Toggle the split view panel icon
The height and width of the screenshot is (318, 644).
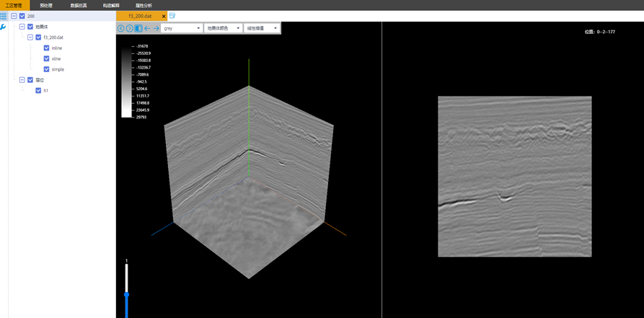pyautogui.click(x=138, y=28)
